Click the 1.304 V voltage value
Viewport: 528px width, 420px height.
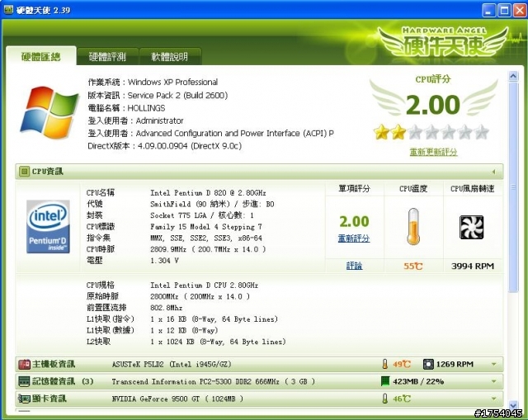click(164, 261)
